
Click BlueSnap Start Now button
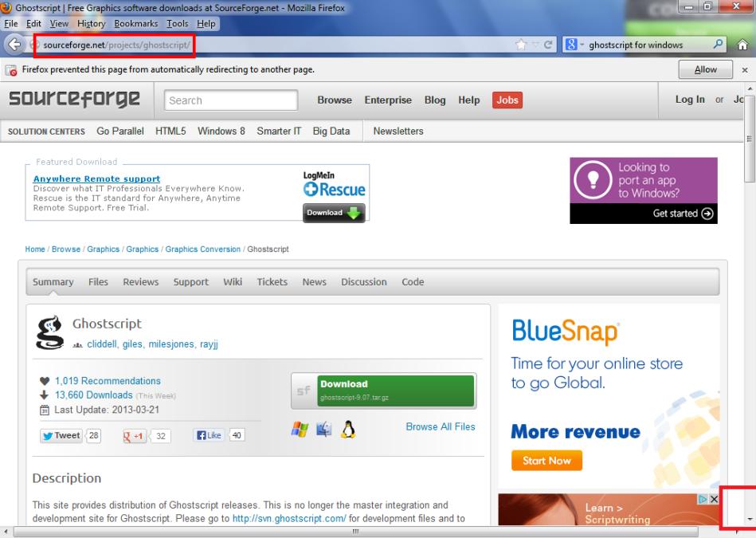[x=546, y=461]
